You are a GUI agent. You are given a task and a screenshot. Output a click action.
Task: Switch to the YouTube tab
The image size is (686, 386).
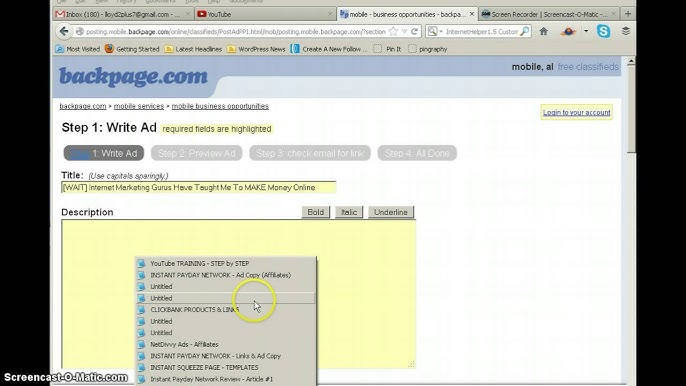tap(264, 14)
